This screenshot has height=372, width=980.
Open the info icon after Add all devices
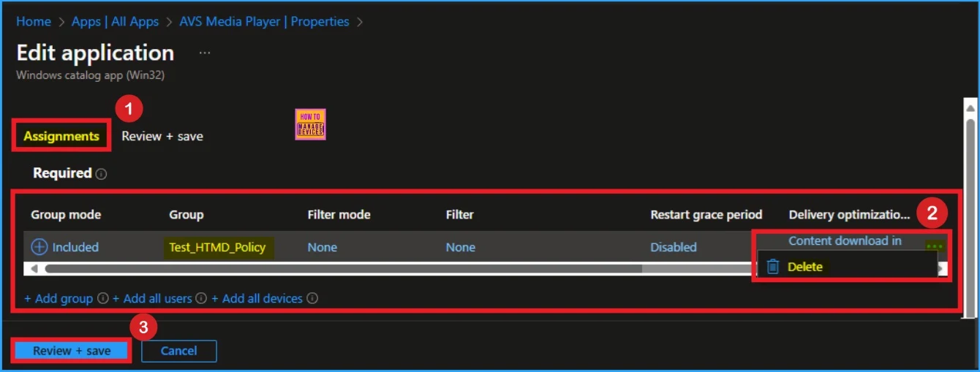312,298
